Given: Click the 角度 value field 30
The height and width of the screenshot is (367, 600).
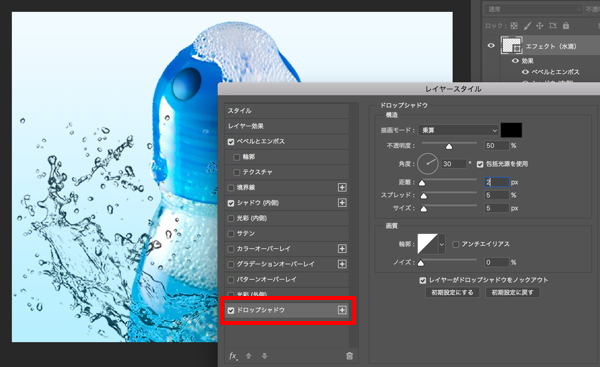Looking at the screenshot, I should 454,164.
